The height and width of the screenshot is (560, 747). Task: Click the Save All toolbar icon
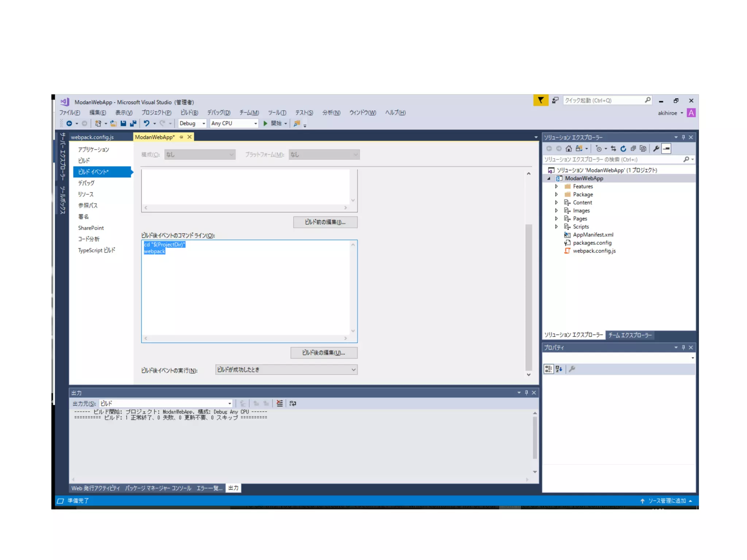(133, 123)
